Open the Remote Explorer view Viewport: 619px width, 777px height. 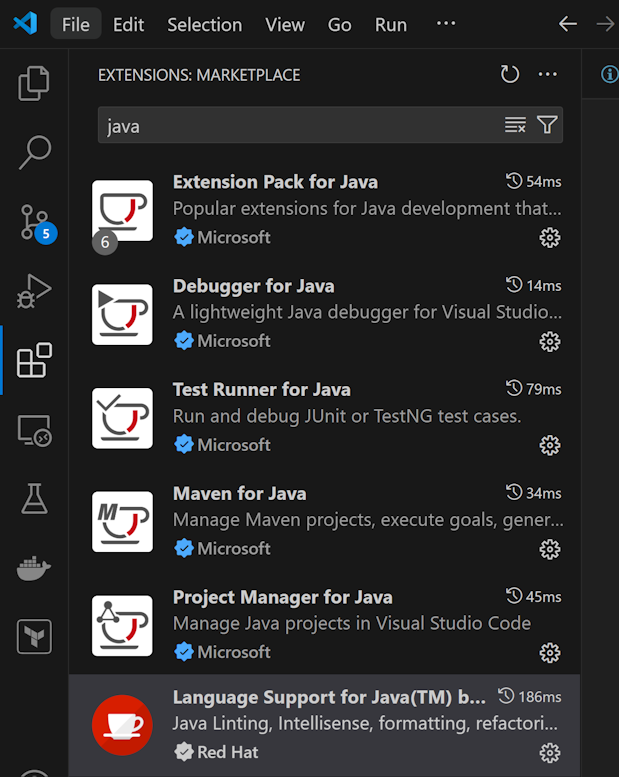pos(35,430)
